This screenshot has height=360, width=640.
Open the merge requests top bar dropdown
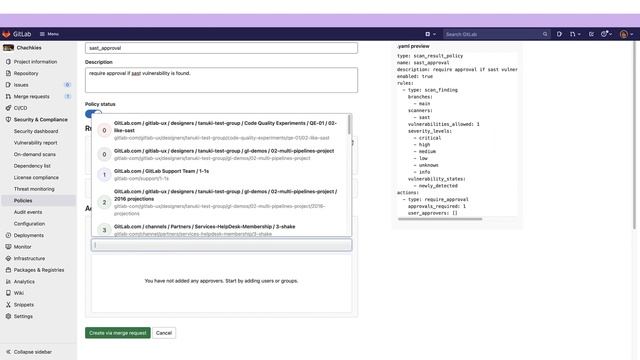click(x=575, y=34)
